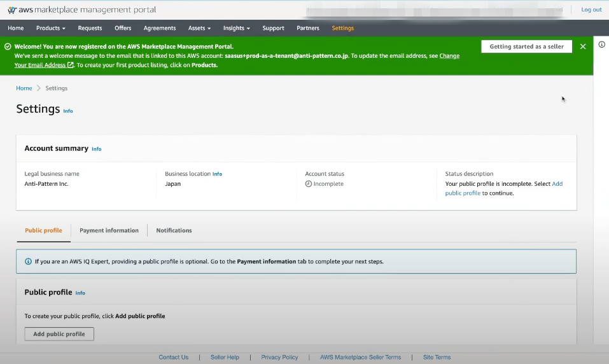Open the Site Terms footer link

437,357
